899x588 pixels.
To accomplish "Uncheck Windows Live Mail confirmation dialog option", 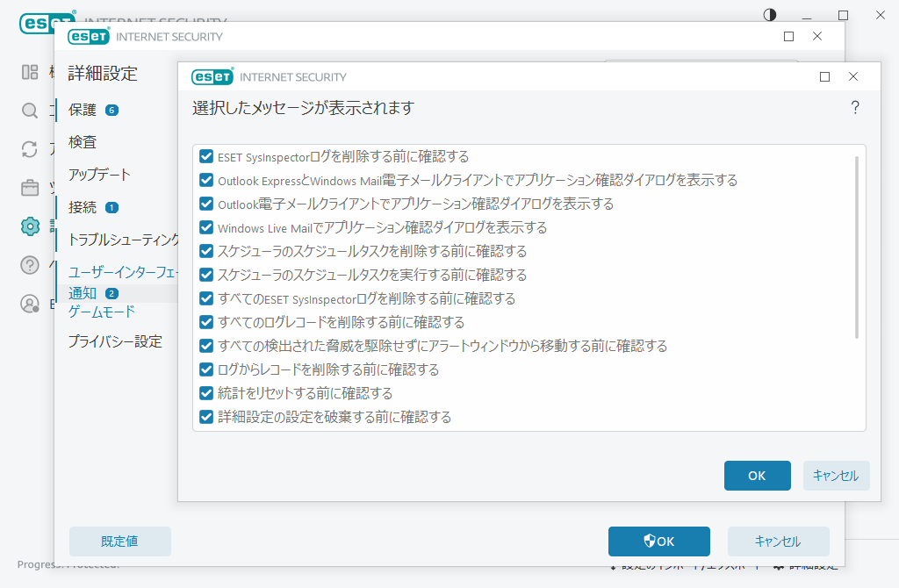I will click(x=206, y=227).
